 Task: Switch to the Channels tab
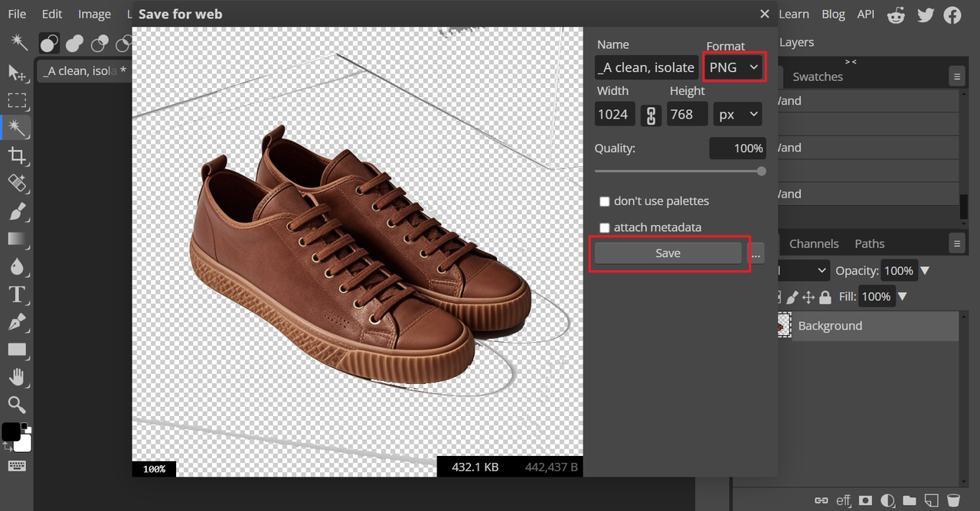click(x=813, y=243)
